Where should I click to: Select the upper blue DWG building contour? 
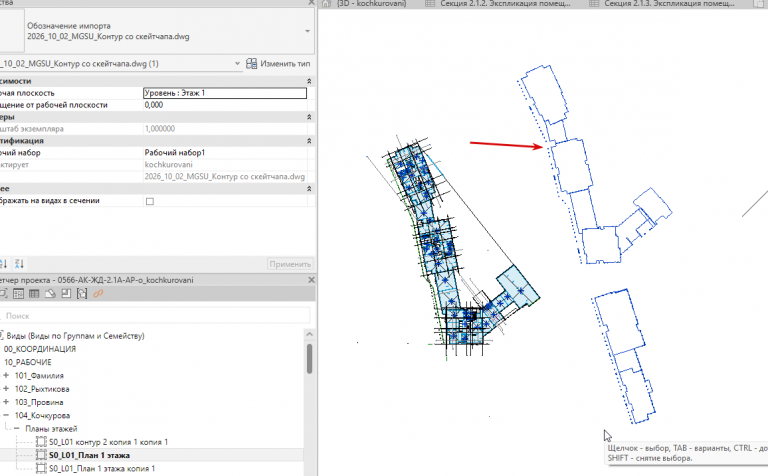pyautogui.click(x=573, y=167)
